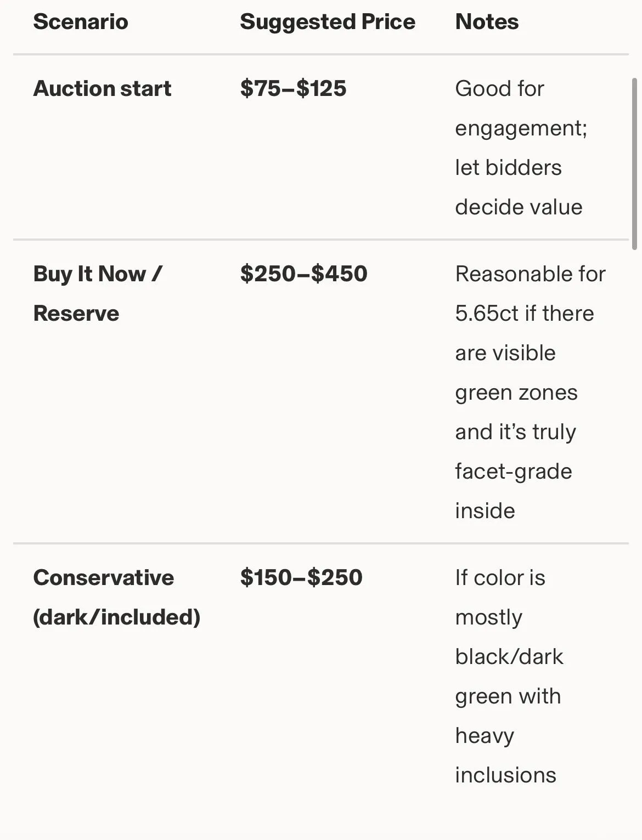Screen dimensions: 642x840
Task: Click the 'black/dark green with' note line
Action: tap(509, 676)
